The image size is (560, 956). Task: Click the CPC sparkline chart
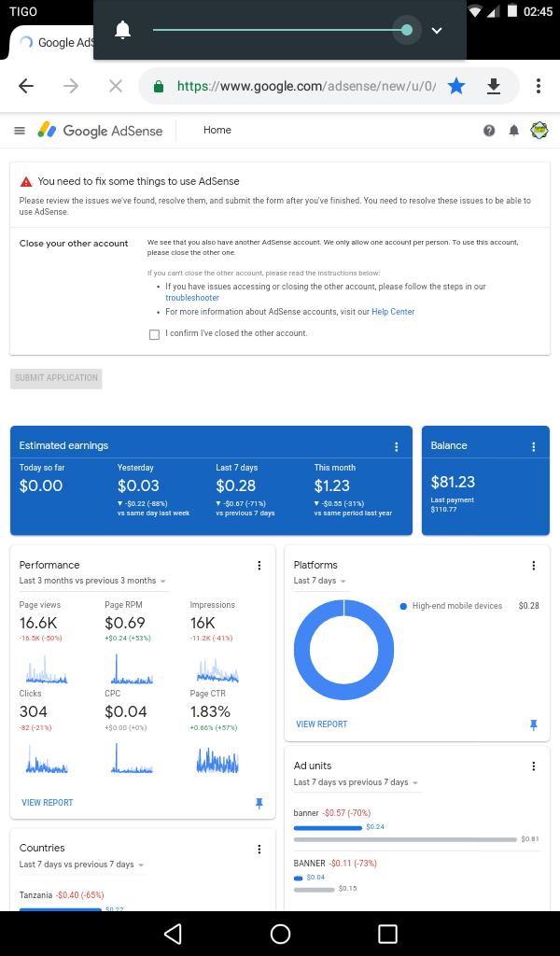pos(132,758)
